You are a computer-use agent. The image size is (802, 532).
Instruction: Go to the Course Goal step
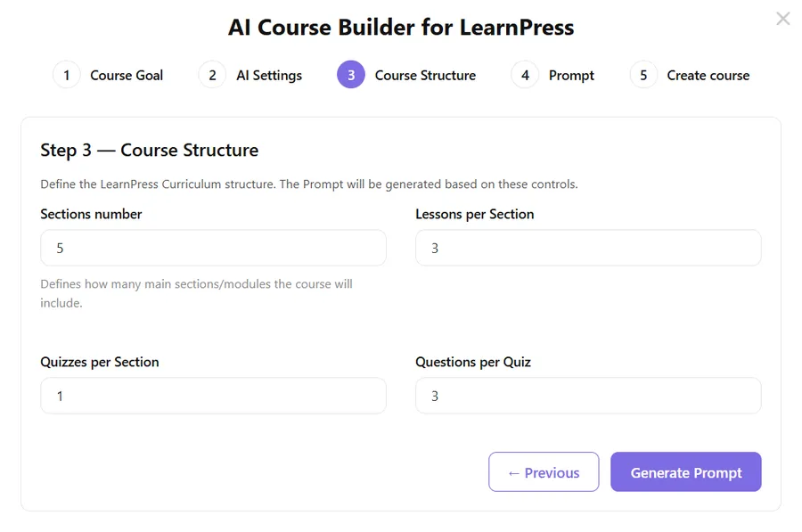click(127, 76)
